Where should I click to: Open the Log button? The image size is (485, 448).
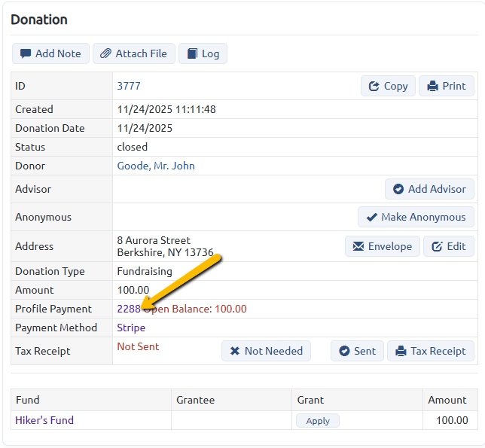(x=203, y=53)
